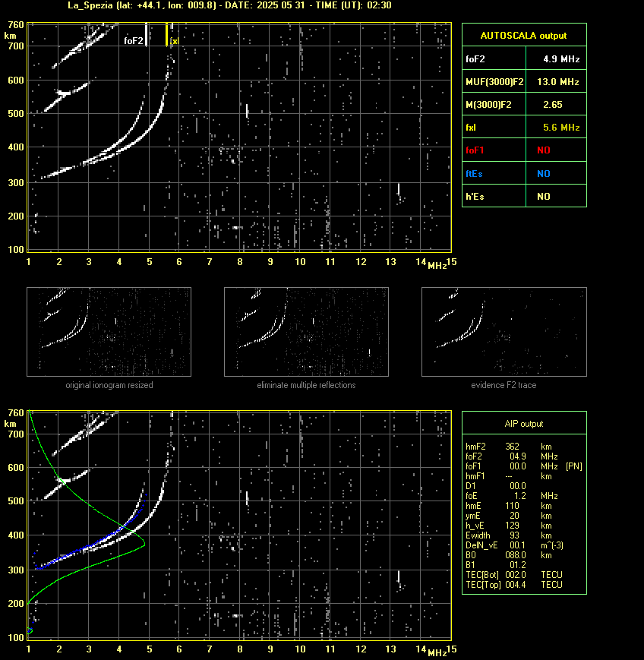
Task: Click the 'MUF(3000)F2' label cell
Action: (494, 82)
